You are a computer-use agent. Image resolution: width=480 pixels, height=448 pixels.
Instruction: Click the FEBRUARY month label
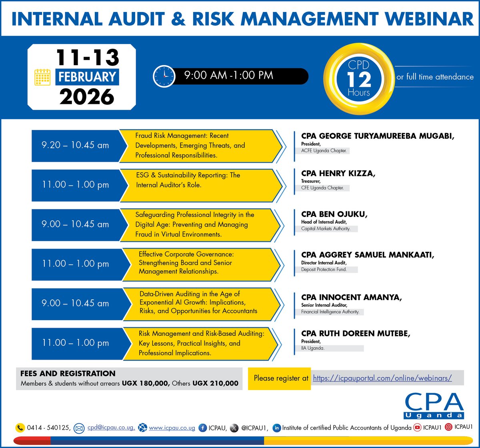tap(87, 77)
